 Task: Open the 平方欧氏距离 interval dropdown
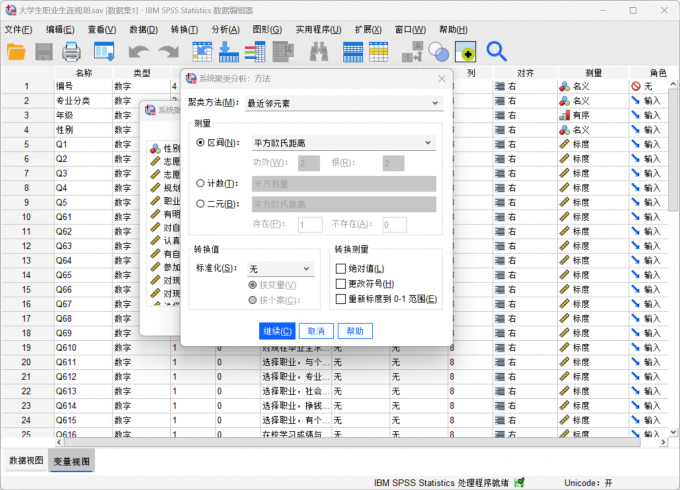344,143
